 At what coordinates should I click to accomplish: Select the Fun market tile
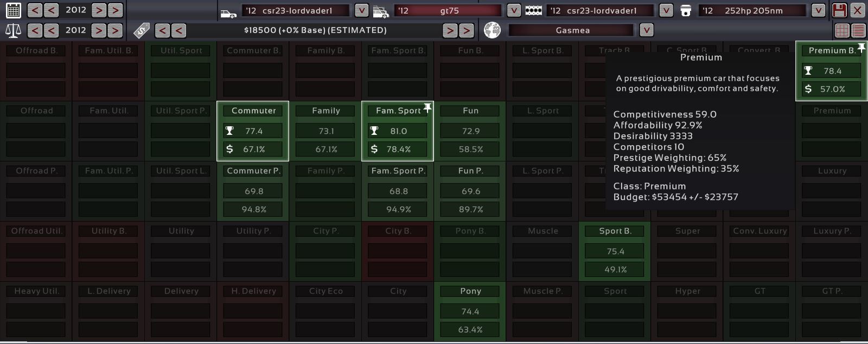click(x=470, y=131)
